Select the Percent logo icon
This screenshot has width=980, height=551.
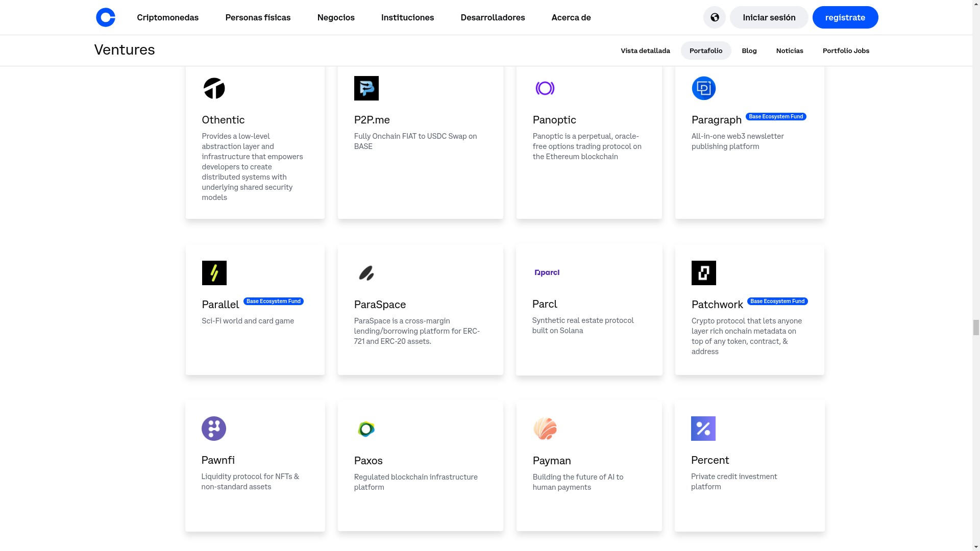pos(704,429)
